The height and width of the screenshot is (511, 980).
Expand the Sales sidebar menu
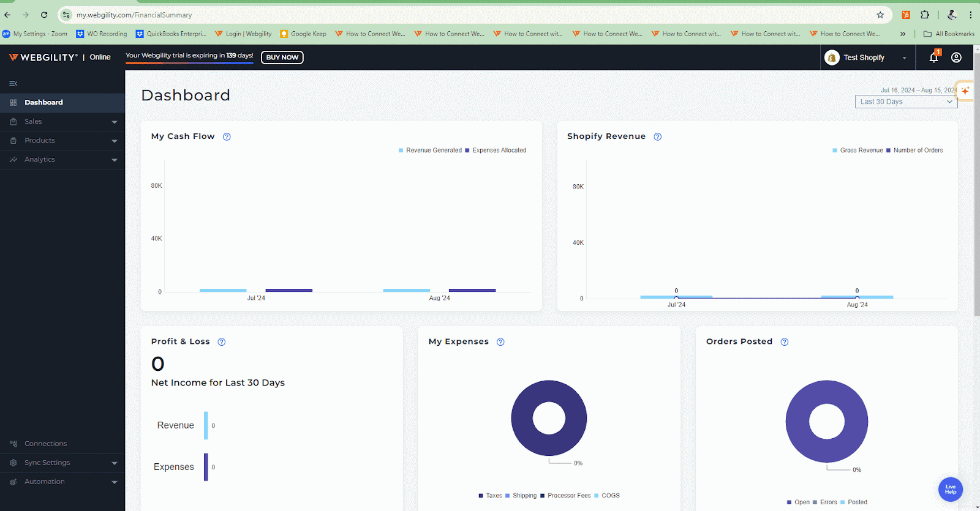pos(62,122)
